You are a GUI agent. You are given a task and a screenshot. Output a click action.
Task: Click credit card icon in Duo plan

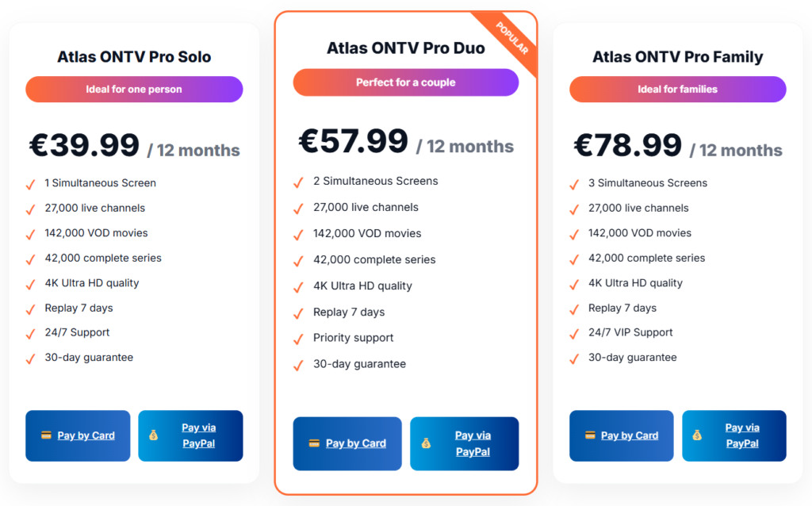coord(314,443)
